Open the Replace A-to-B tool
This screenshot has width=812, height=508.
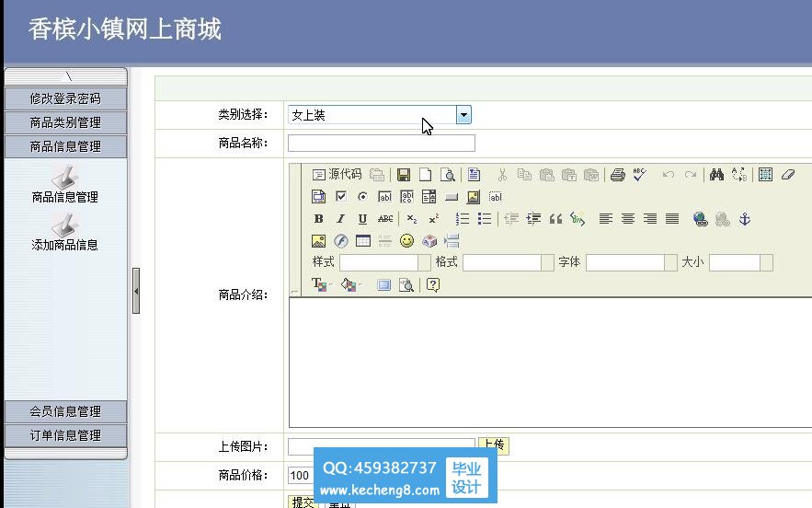739,175
